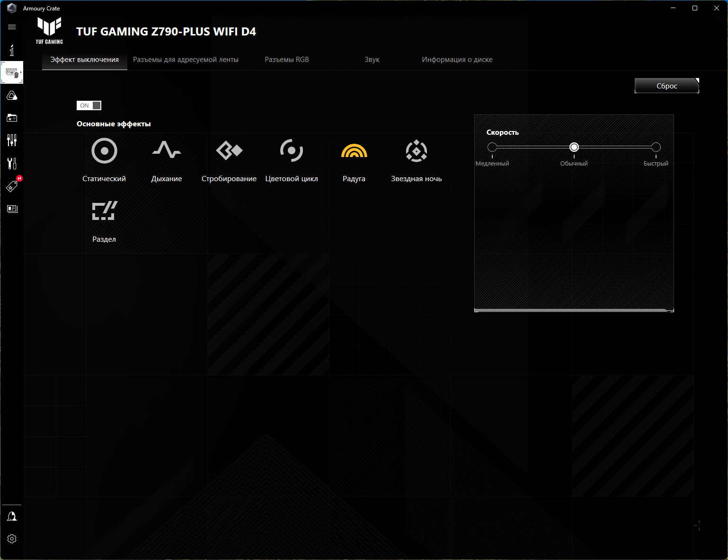
Task: Click the Скорость label
Action: 503,132
